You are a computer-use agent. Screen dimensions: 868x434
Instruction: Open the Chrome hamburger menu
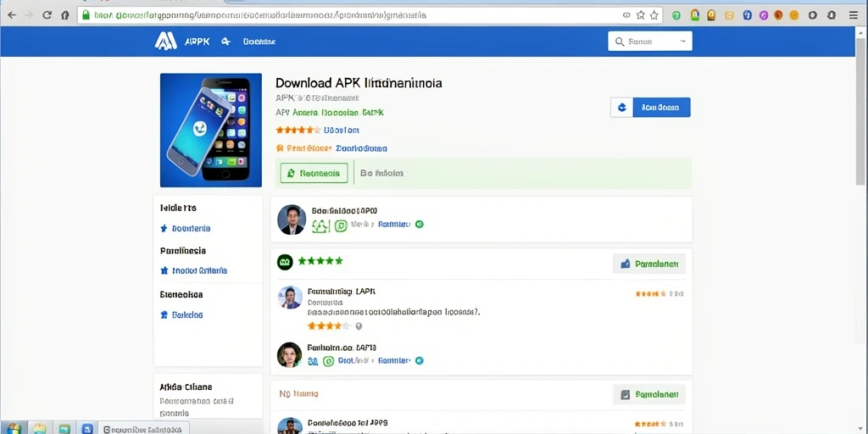[x=854, y=15]
